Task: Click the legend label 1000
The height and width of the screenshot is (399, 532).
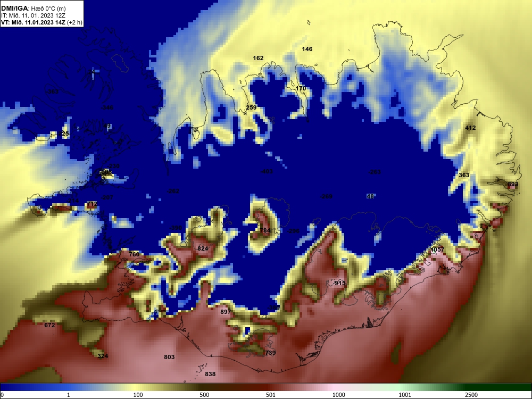Action: point(338,395)
